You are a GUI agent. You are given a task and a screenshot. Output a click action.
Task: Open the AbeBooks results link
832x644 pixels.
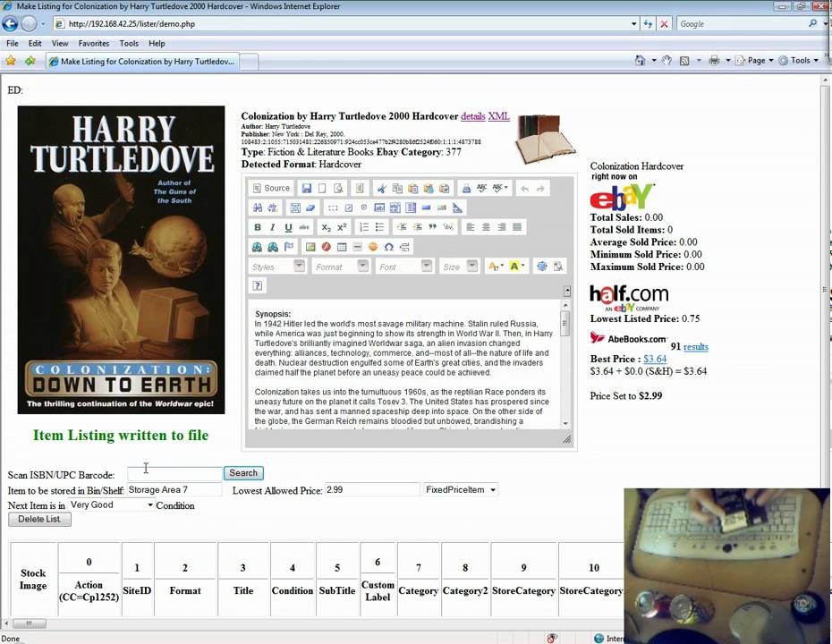point(696,347)
